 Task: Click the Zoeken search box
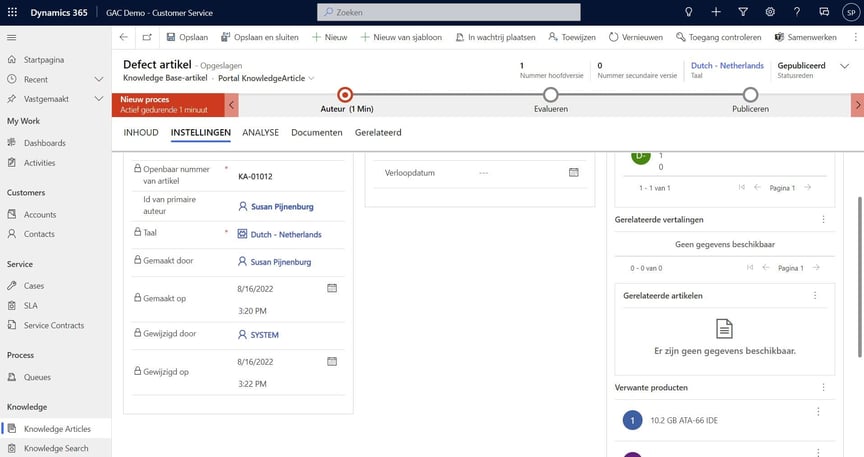[449, 12]
